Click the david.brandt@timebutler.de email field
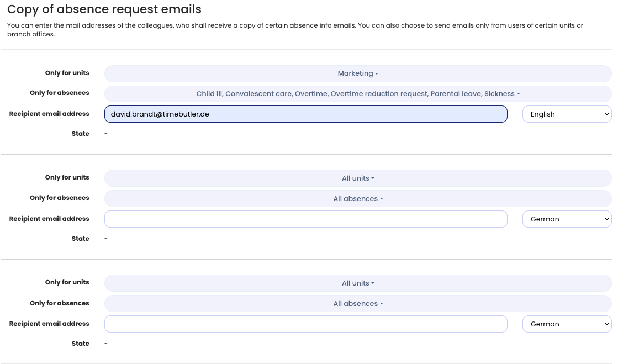Screen dimensions: 618x364 (305, 114)
